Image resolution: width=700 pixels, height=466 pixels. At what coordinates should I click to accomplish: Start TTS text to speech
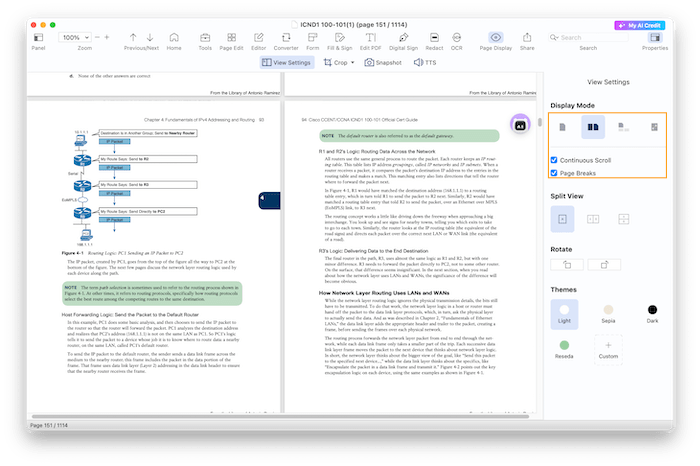point(425,62)
